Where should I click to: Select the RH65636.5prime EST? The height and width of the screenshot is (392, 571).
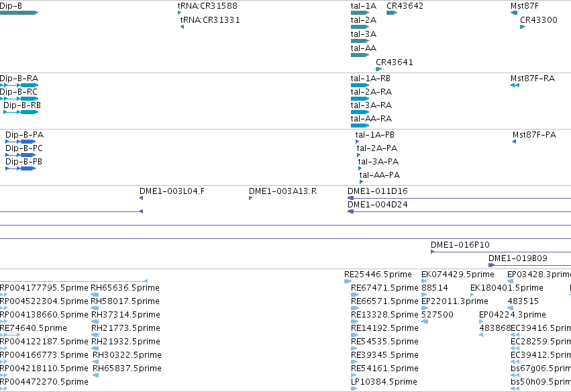[x=95, y=295]
